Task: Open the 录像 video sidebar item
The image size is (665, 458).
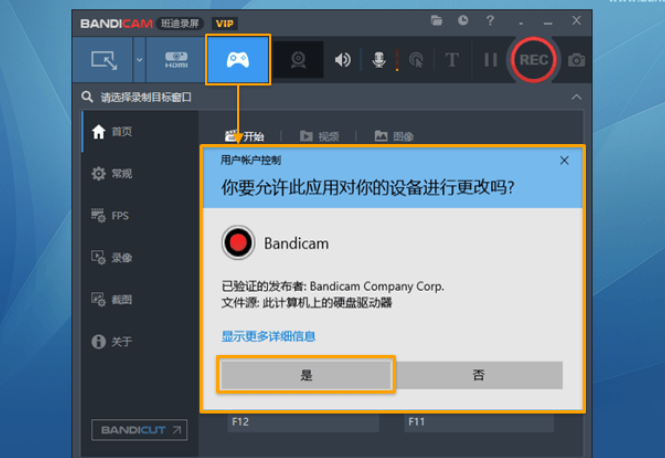Action: coord(140,257)
